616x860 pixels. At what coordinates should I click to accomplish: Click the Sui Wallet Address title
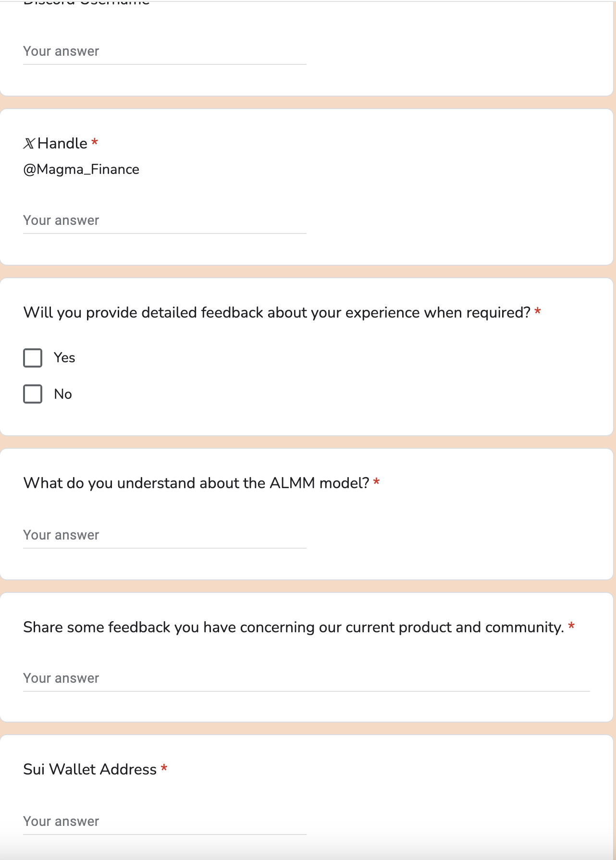click(90, 769)
